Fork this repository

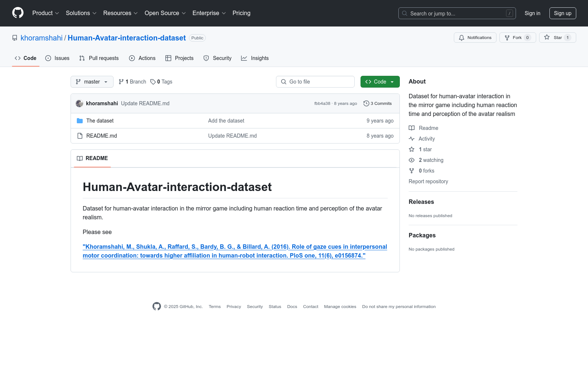pos(518,38)
